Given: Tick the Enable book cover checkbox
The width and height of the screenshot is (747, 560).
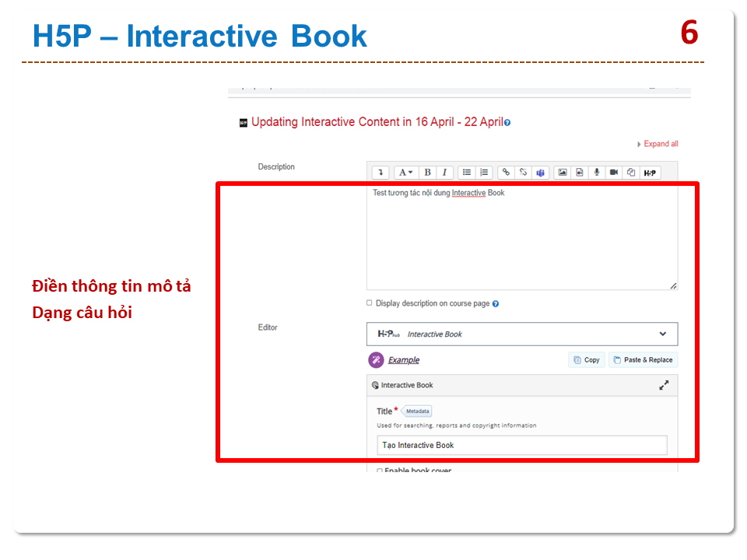Looking at the screenshot, I should click(x=380, y=471).
